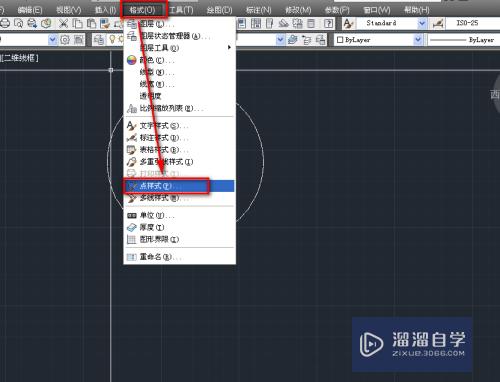Choose 图层状态管理器(A)... menu item
500x382 pixels.
pos(180,36)
